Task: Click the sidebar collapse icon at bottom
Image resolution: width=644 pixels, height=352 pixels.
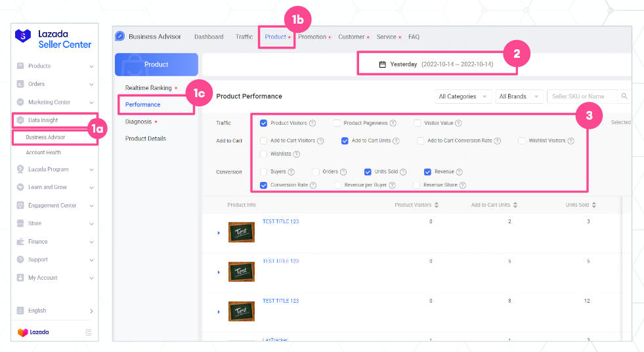Action: click(89, 332)
